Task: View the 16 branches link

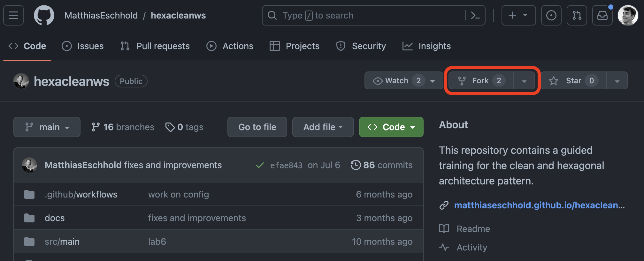Action: pyautogui.click(x=123, y=127)
